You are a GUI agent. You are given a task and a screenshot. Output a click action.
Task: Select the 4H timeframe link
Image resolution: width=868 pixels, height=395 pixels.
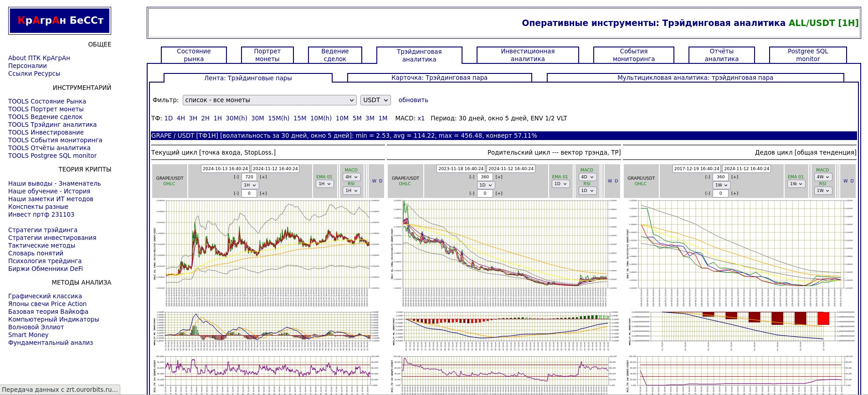point(181,118)
